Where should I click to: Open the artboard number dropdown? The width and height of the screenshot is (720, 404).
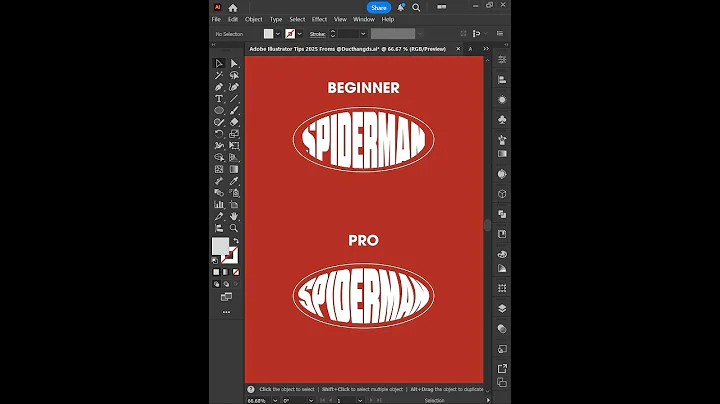360,401
